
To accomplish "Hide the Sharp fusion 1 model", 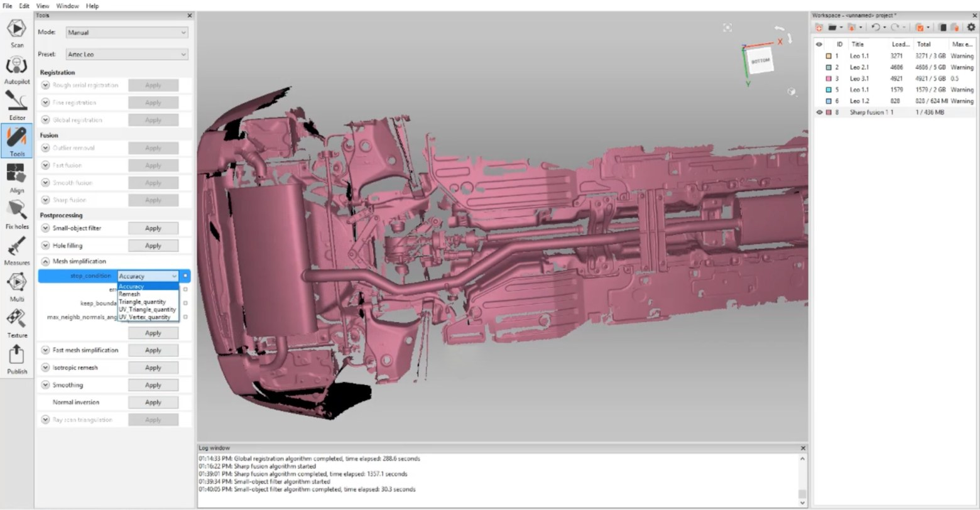I will pos(819,112).
